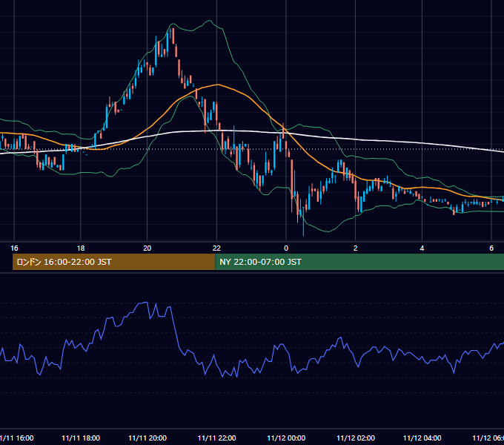Click the London 16:00-22:00 JST session bar
Viewport: 504px width, 445px height.
point(113,262)
